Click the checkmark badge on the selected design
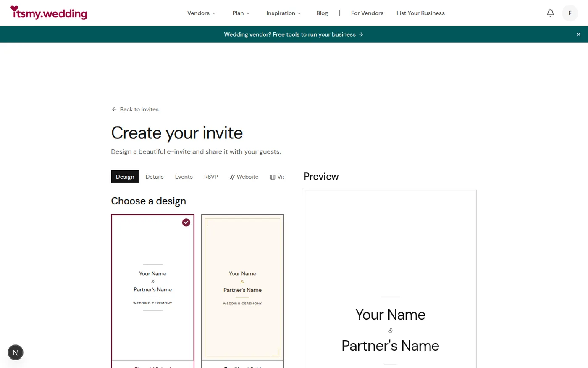Viewport: 588px width, 368px height. click(186, 222)
